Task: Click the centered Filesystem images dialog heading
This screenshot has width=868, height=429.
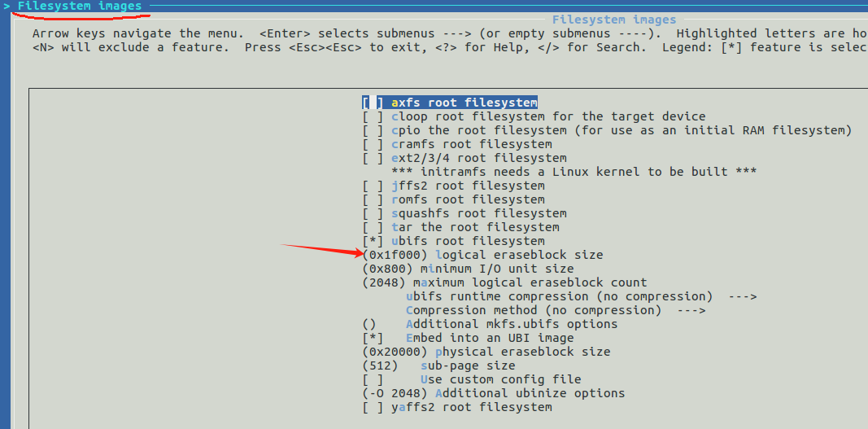Action: click(614, 20)
